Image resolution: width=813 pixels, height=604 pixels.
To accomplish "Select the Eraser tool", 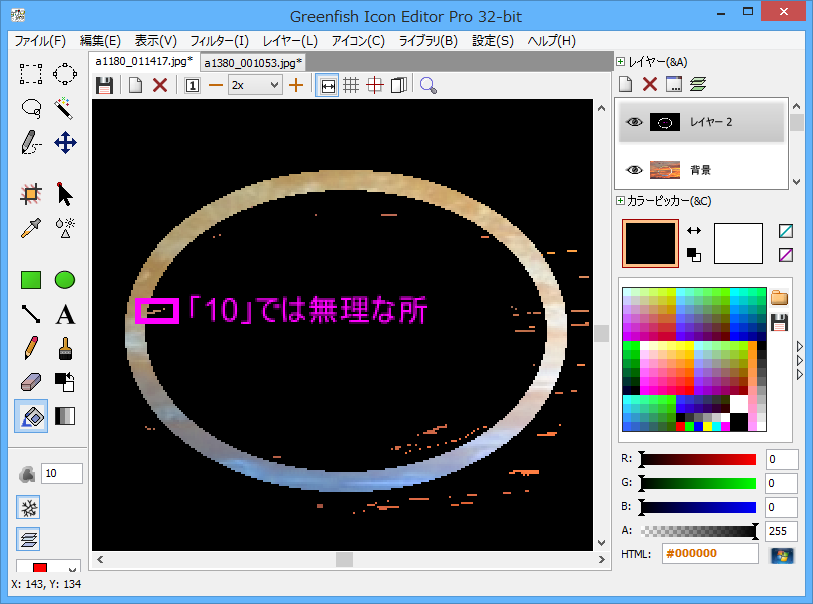I will [x=31, y=382].
